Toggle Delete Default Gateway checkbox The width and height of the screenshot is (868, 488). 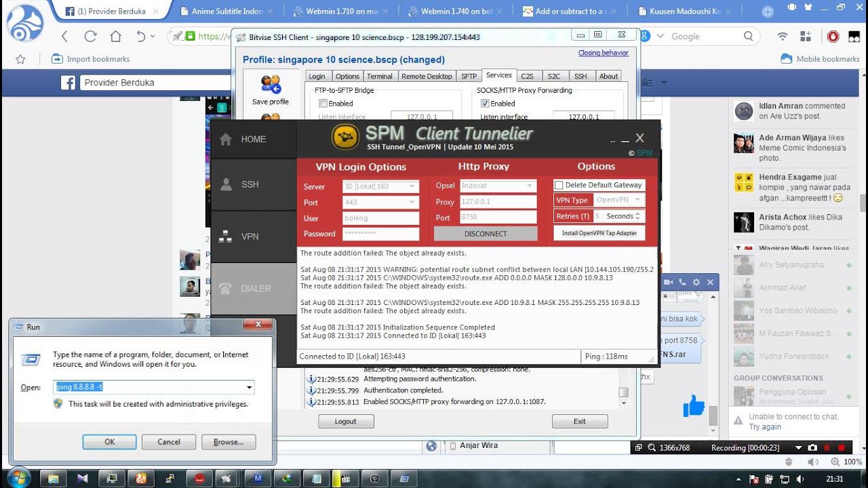pyautogui.click(x=559, y=185)
